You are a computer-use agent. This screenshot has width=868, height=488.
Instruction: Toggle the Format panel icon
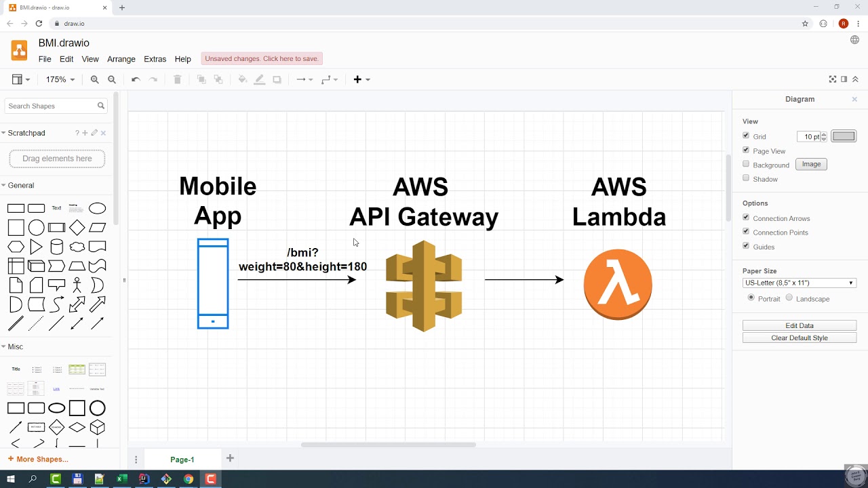[x=844, y=79]
